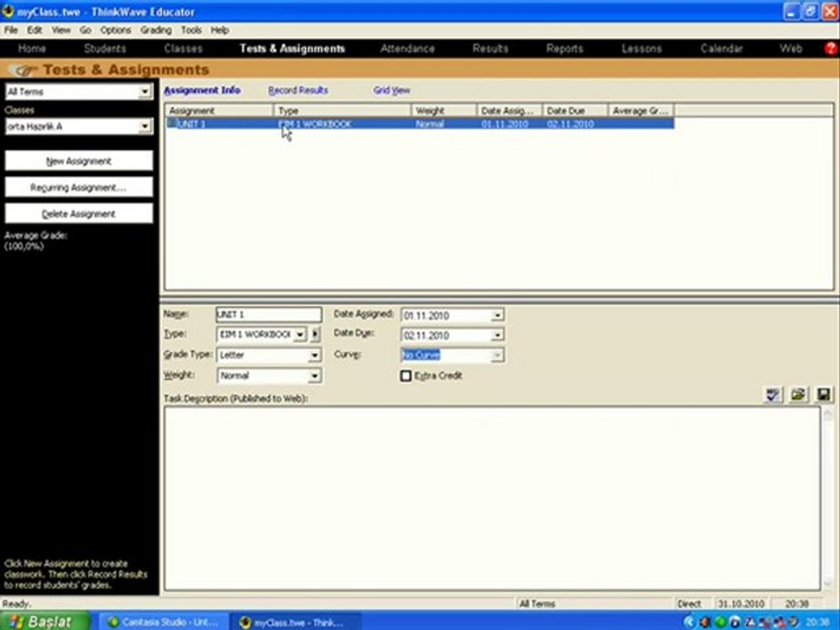The width and height of the screenshot is (840, 630).
Task: Go to the Results tab
Action: pos(490,48)
